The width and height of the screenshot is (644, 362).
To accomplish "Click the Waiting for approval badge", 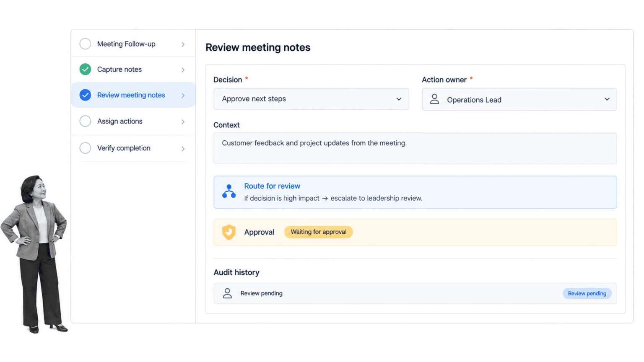I will click(x=319, y=232).
